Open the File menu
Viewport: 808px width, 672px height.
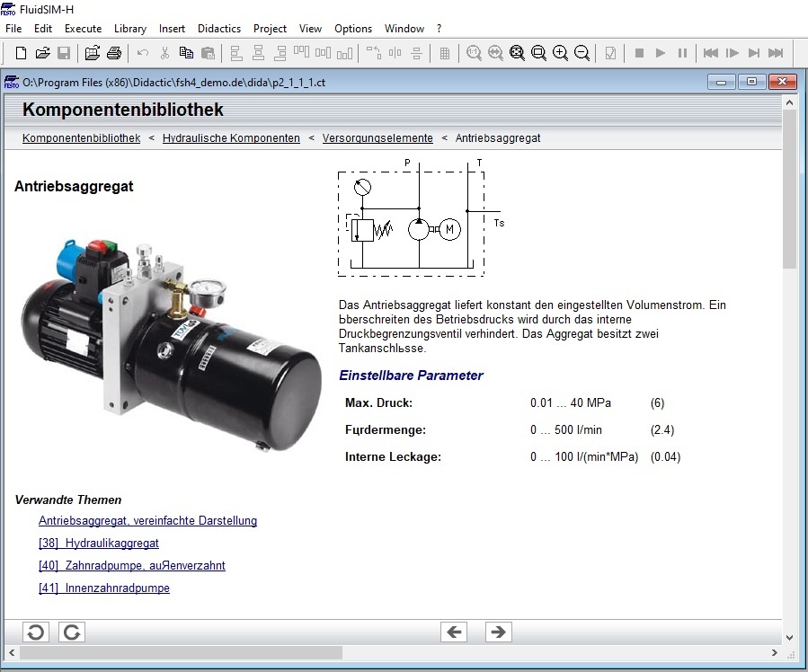[13, 29]
